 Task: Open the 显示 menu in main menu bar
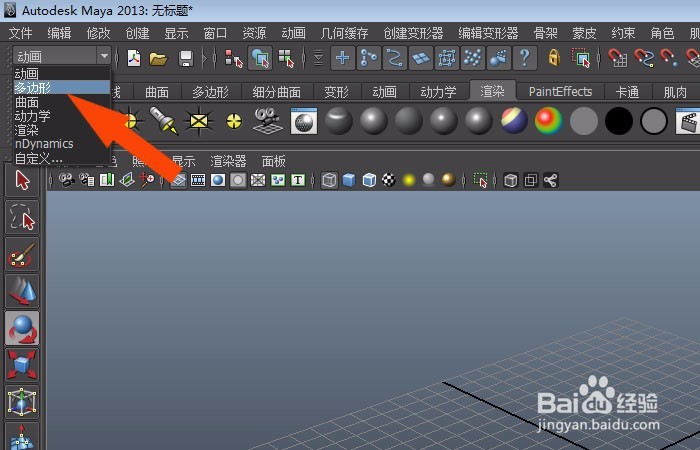point(176,33)
